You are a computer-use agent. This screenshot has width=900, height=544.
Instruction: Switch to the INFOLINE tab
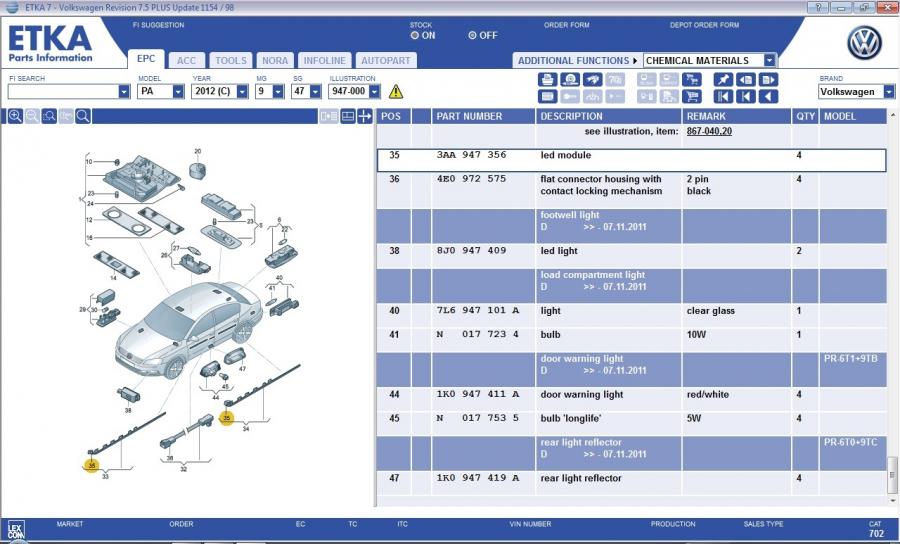click(x=324, y=60)
